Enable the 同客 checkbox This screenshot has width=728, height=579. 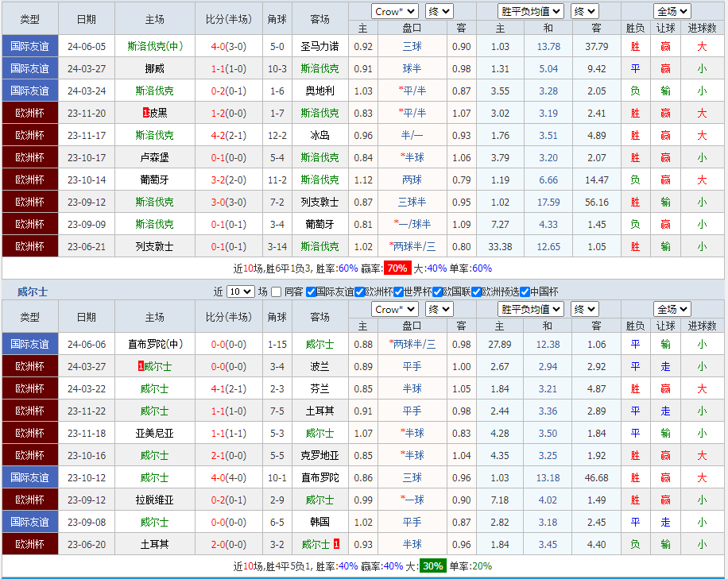point(277,291)
